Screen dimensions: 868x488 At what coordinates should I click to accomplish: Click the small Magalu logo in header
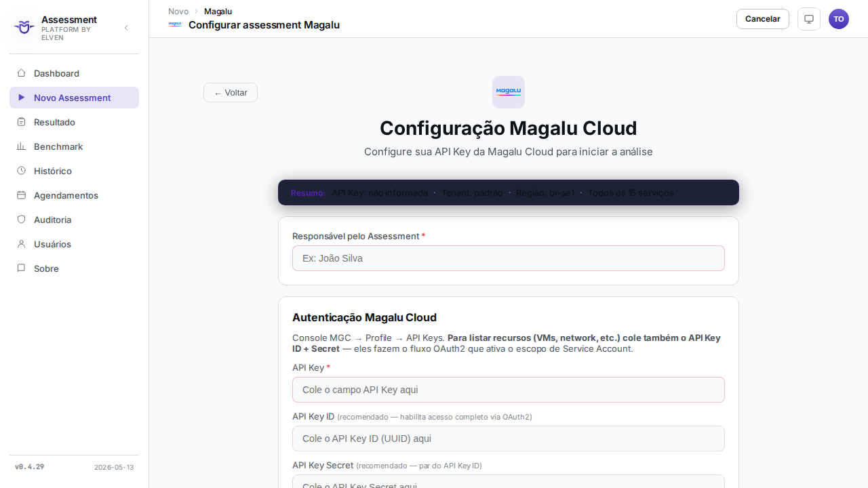click(x=175, y=24)
